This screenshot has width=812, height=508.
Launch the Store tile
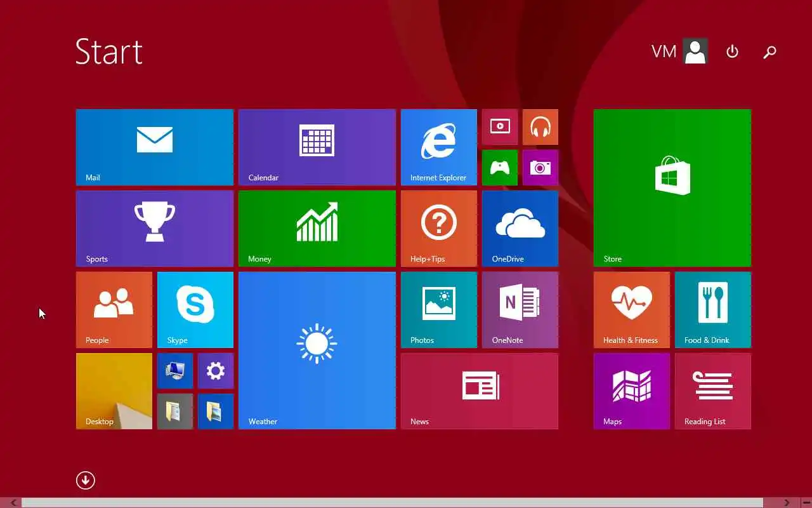[672, 188]
